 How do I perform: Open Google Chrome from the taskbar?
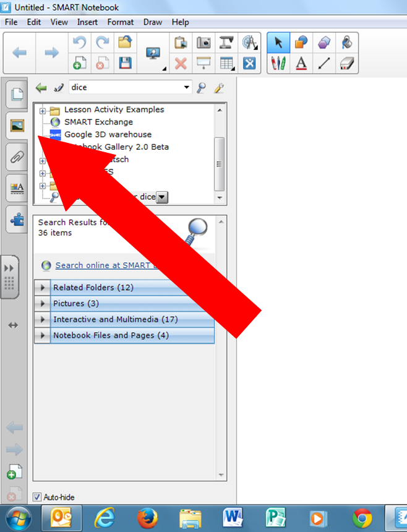(x=362, y=518)
